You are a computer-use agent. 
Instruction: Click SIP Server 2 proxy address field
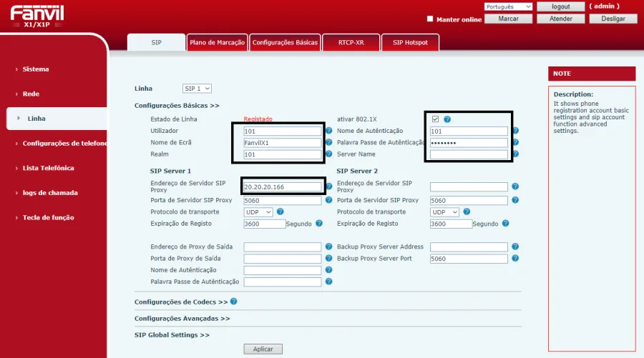469,187
